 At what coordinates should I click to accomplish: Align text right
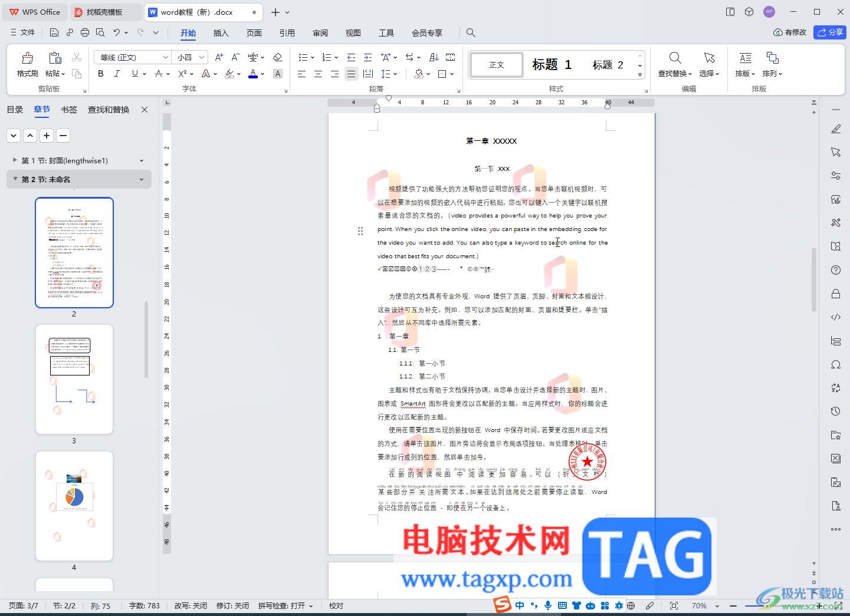tap(334, 74)
